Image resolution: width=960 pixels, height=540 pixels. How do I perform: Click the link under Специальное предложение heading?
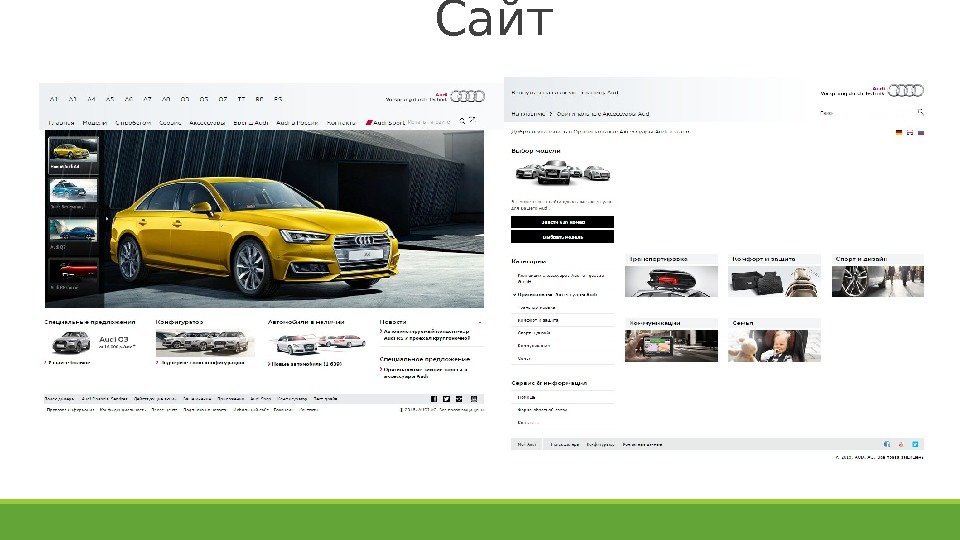coord(425,373)
